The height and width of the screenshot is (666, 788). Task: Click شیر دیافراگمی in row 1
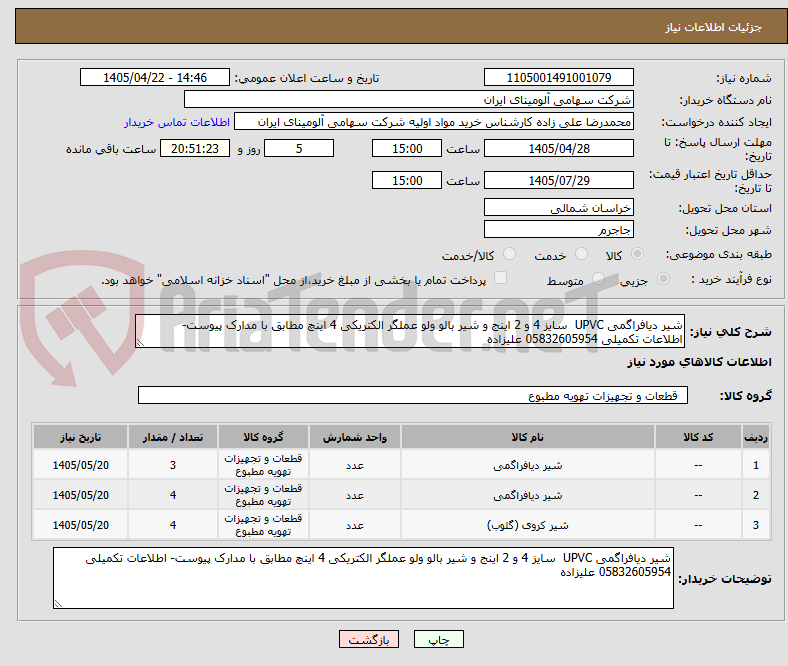(527, 465)
